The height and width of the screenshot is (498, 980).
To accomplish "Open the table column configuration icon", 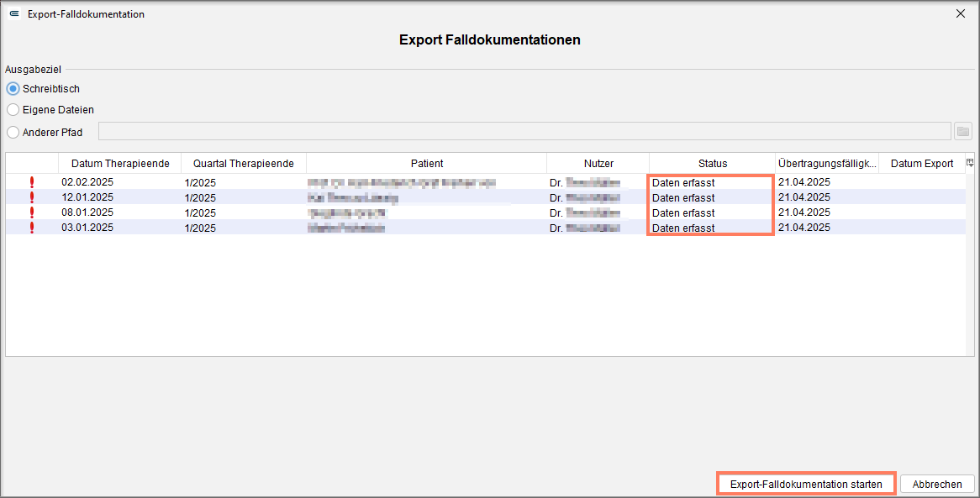I will coord(970,163).
